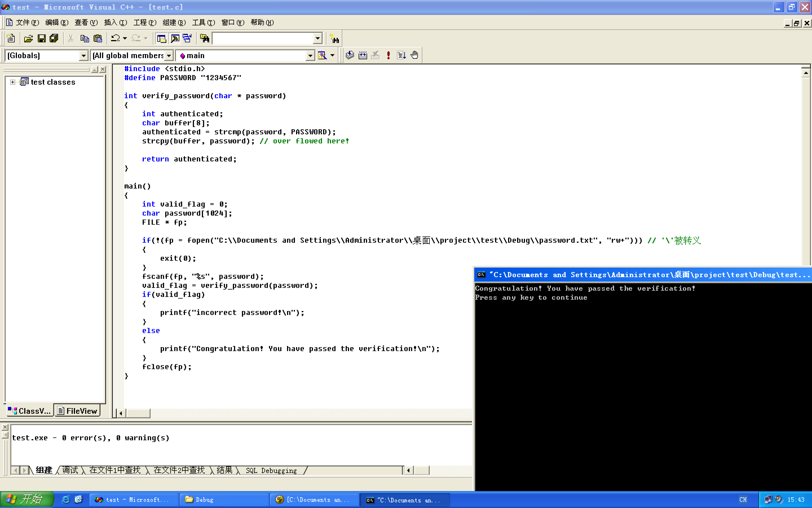Click the Redo arrow icon

click(136, 38)
